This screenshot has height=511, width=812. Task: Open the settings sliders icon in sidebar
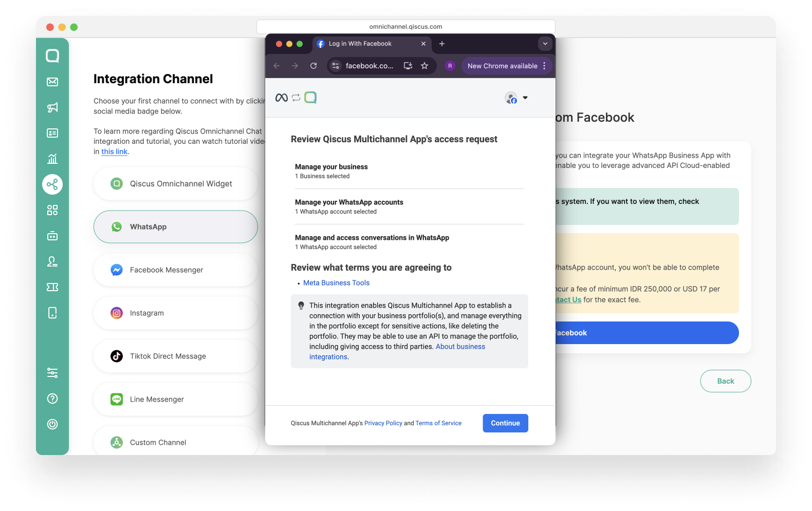52,373
